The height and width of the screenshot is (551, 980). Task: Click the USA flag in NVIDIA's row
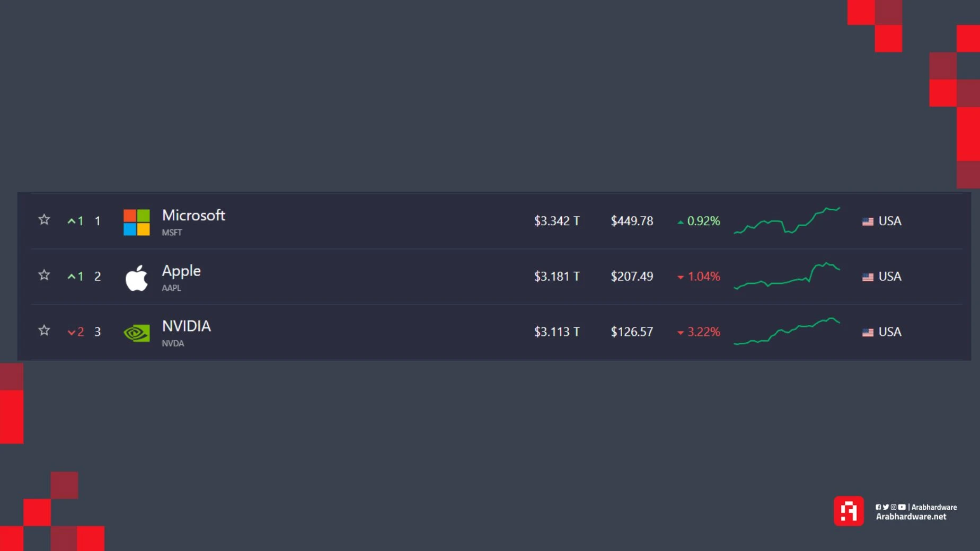(x=868, y=332)
